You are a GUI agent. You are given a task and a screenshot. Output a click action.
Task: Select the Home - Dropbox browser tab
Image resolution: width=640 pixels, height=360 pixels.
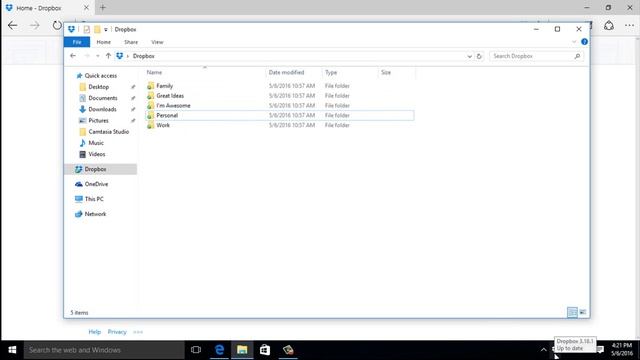(47, 8)
